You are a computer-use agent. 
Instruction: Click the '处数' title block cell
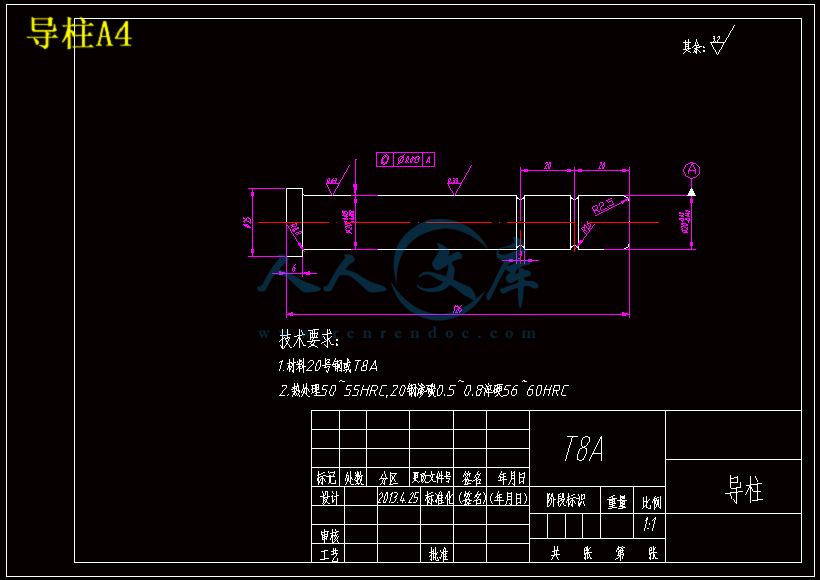coord(354,478)
